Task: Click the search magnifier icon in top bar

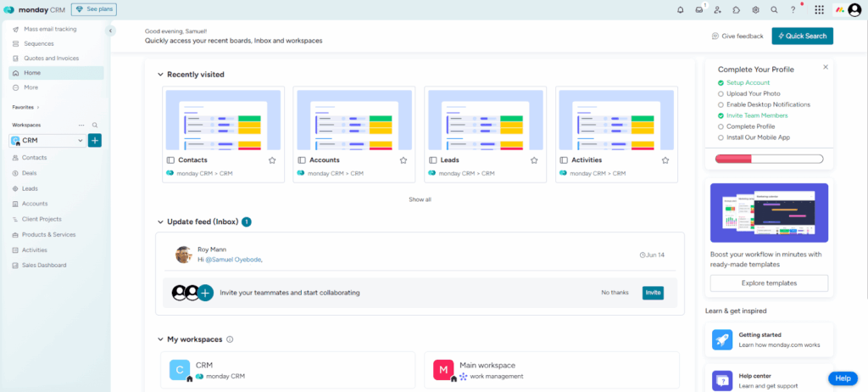Action: (x=774, y=10)
